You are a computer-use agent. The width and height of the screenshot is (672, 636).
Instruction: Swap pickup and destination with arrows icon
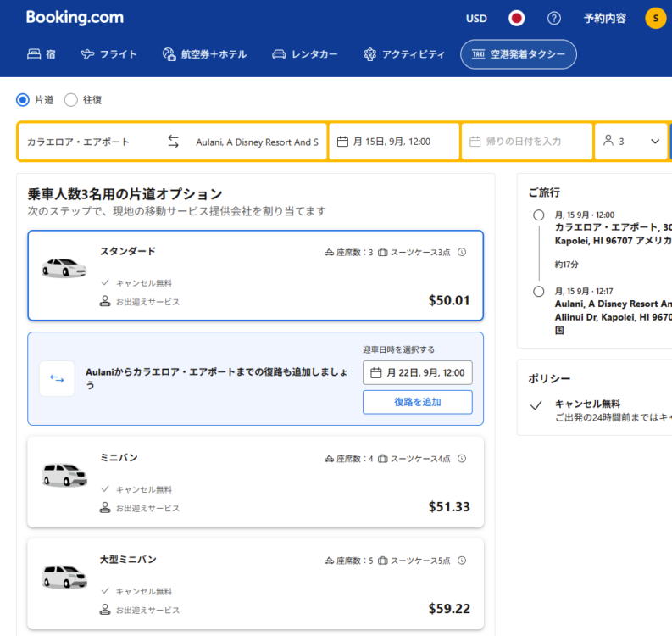pos(173,142)
